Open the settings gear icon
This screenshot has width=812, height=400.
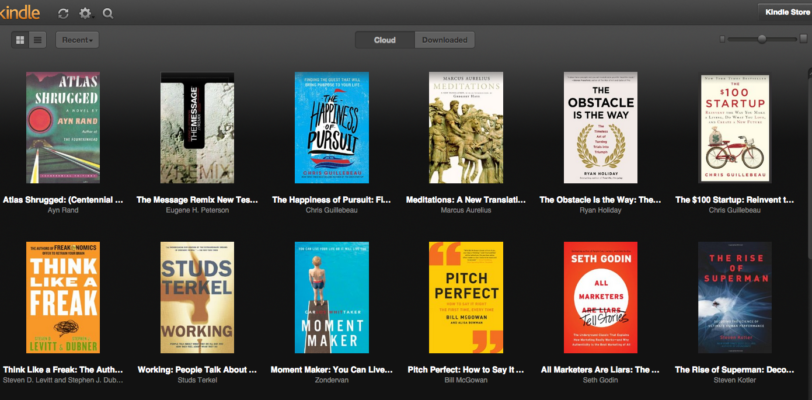tap(85, 13)
